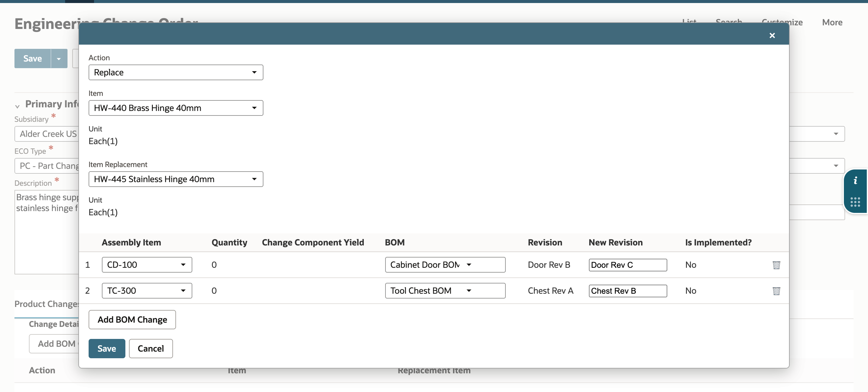Save the BOM change dialog
This screenshot has width=868, height=392.
(x=107, y=349)
